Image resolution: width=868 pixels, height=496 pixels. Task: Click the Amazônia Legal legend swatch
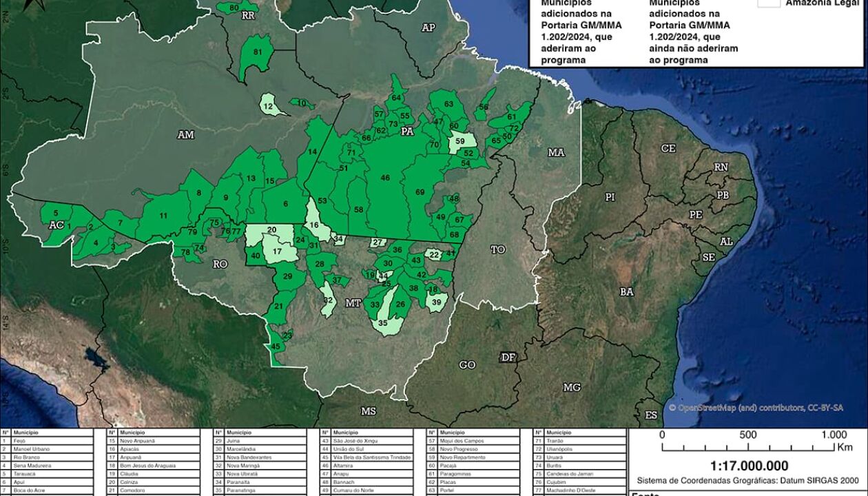coord(769,3)
